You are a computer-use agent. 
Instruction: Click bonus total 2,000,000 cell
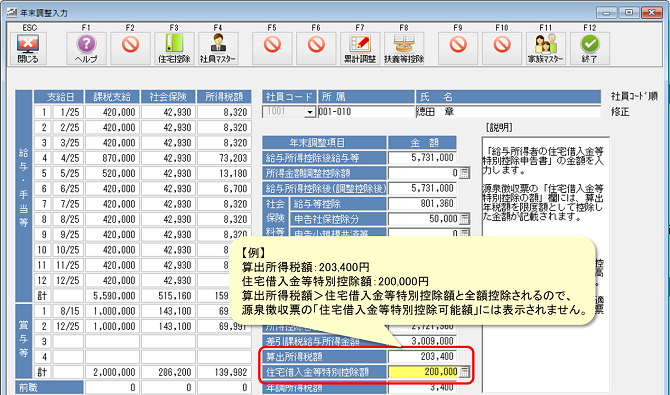coord(112,372)
